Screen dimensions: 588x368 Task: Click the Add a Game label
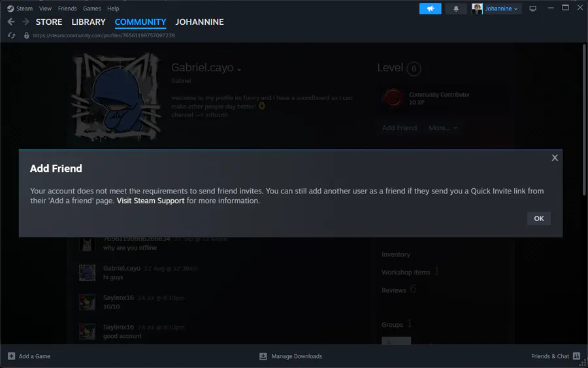[x=35, y=356]
